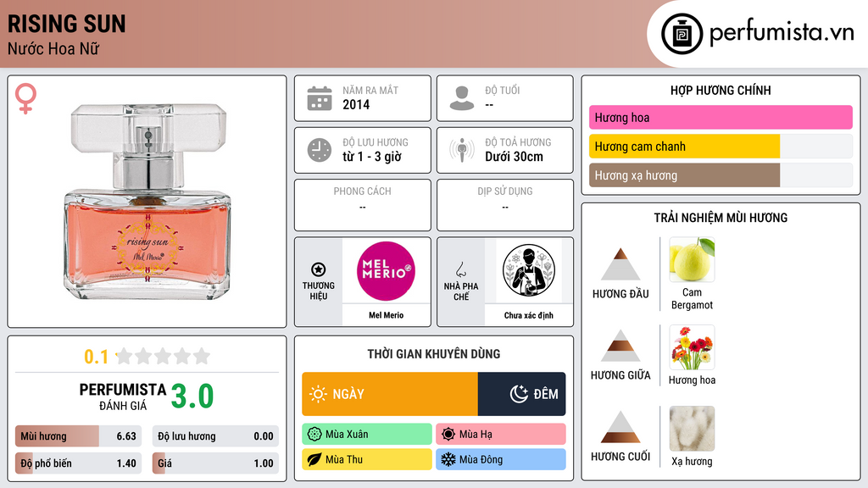
Task: Click the flower icon next to Mùa Xuân
Action: coord(314,435)
